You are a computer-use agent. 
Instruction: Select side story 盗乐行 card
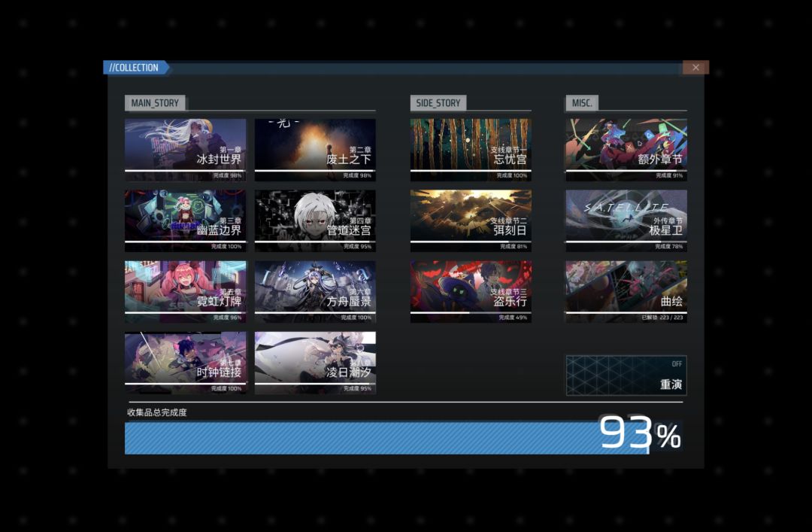tap(471, 291)
